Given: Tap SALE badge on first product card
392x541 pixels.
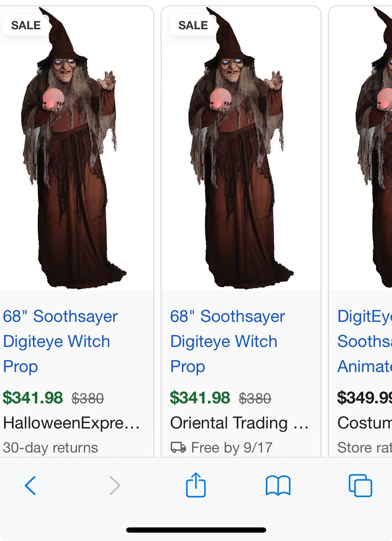Looking at the screenshot, I should point(26,25).
